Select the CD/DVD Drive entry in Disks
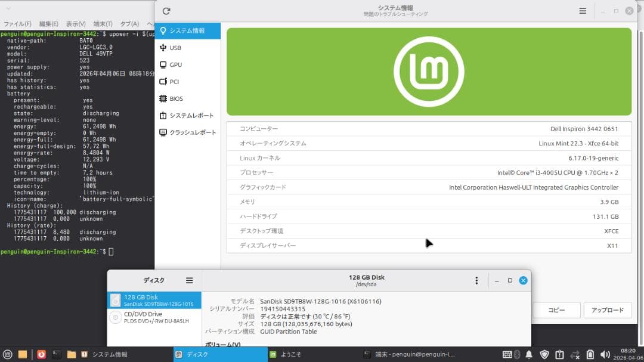644x362 pixels. click(x=154, y=317)
